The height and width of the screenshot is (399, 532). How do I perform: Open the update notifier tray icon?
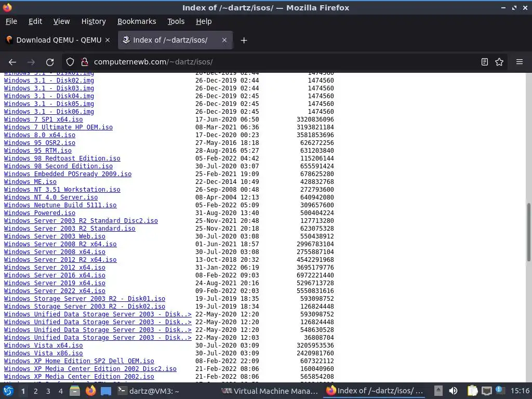point(499,390)
